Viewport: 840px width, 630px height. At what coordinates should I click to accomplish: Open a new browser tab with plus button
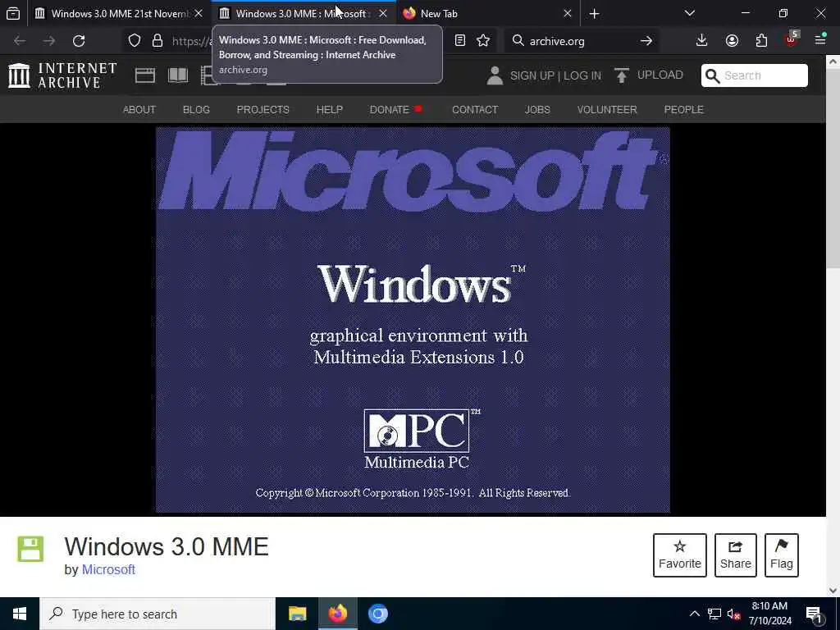coord(594,13)
